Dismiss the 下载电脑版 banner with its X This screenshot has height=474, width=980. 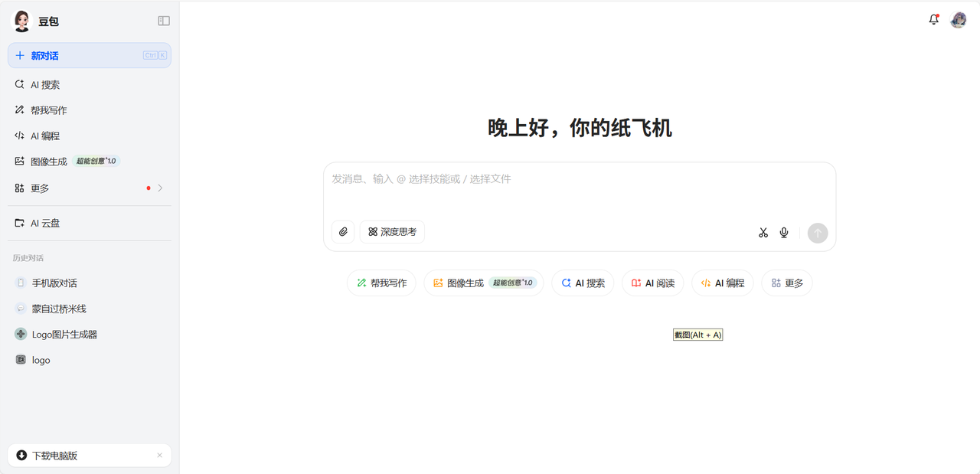[159, 456]
